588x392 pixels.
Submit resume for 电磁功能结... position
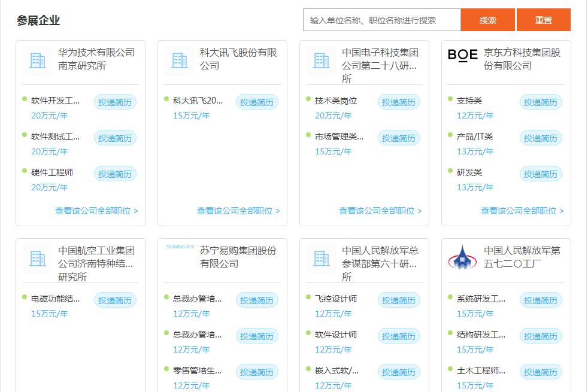(x=115, y=300)
